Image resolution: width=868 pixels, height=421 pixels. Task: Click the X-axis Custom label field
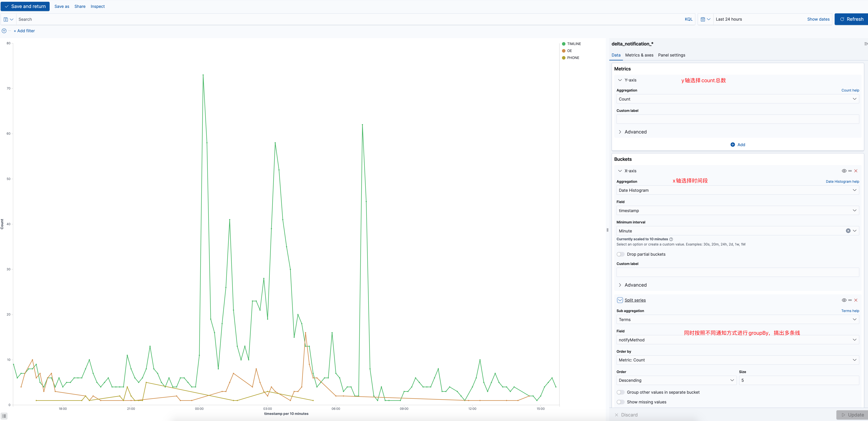[x=738, y=272]
